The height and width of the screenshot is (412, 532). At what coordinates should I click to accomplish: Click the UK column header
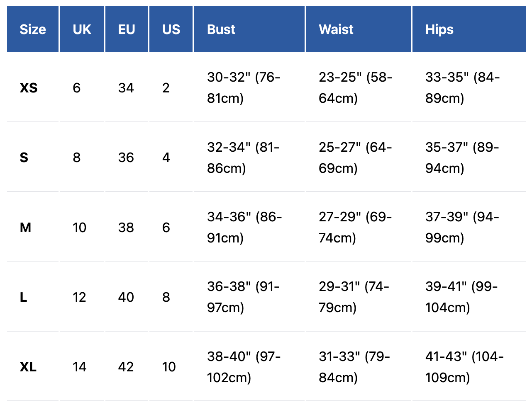pyautogui.click(x=82, y=29)
